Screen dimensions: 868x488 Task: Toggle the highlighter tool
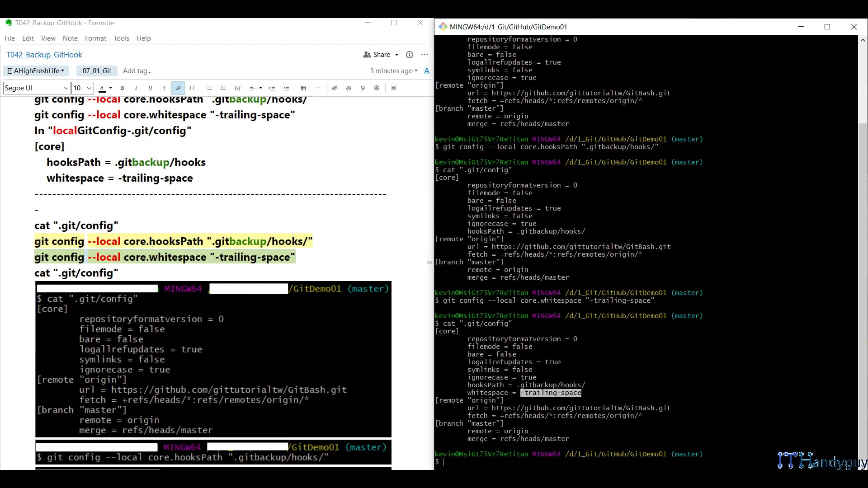(x=178, y=88)
